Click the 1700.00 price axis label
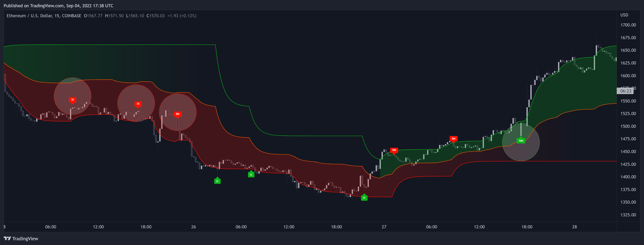 [628, 25]
